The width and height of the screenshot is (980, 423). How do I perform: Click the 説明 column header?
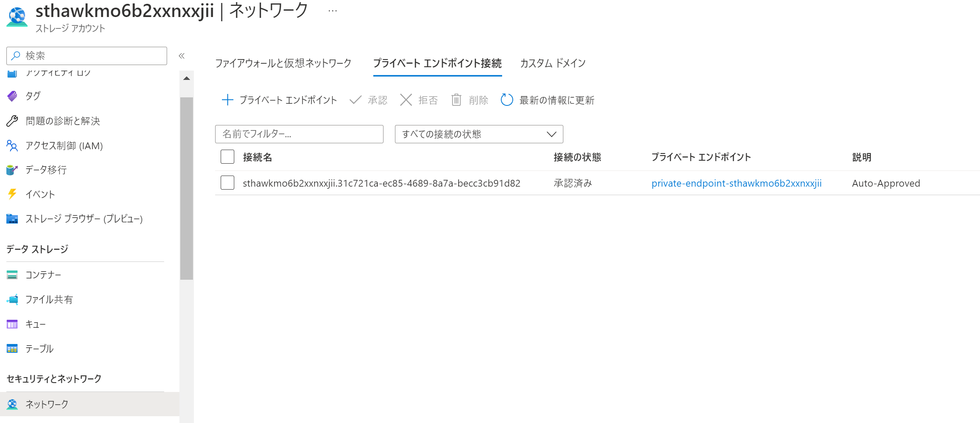pos(862,157)
